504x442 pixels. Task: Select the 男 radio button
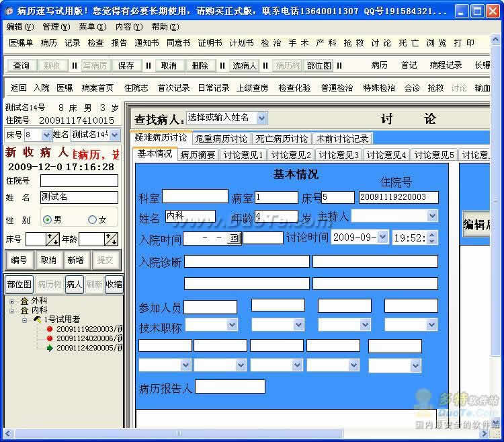click(x=47, y=220)
